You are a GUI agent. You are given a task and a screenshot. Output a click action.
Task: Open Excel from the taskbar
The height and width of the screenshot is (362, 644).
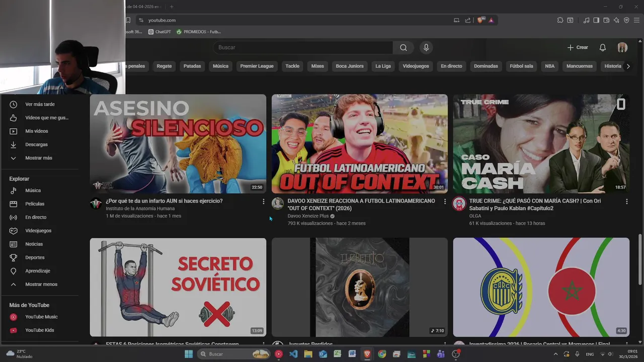pos(338,354)
